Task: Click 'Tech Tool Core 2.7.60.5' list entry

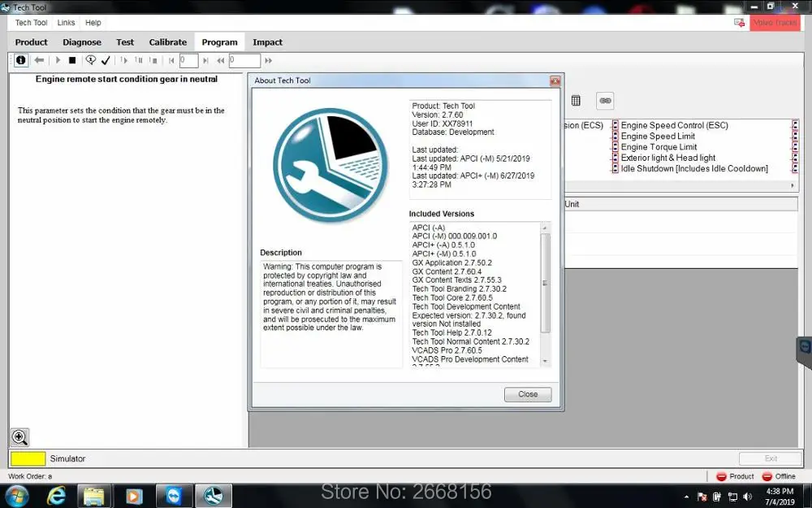Action: click(x=452, y=298)
